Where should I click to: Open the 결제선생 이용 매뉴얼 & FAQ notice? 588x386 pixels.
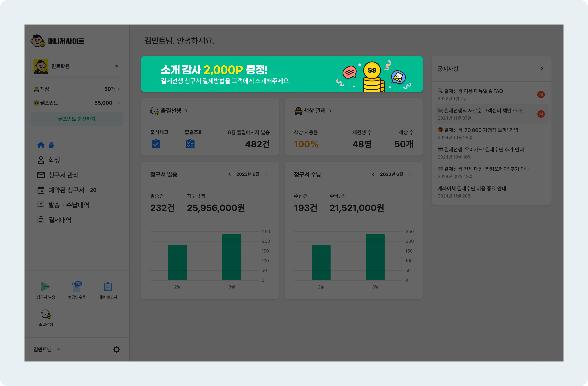473,91
